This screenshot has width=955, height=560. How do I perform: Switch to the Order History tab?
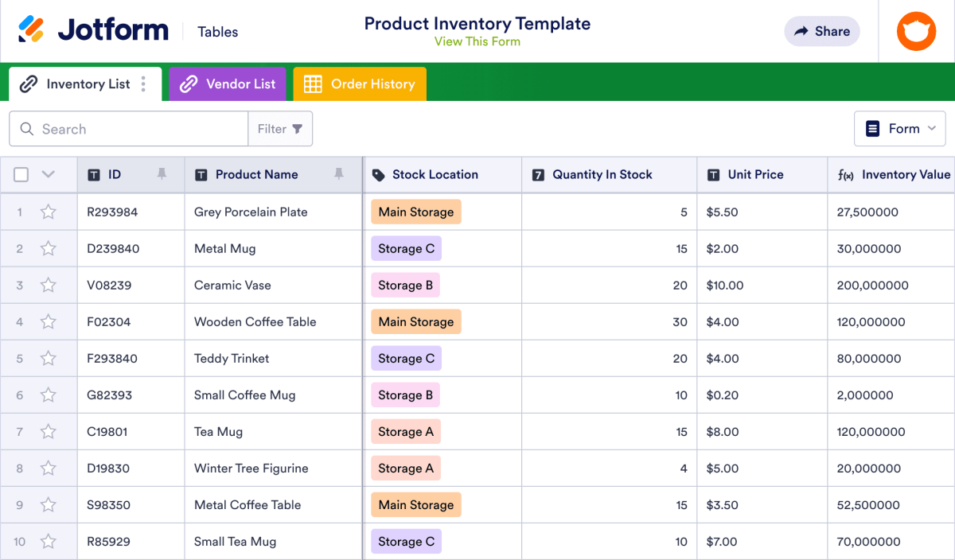pos(368,84)
